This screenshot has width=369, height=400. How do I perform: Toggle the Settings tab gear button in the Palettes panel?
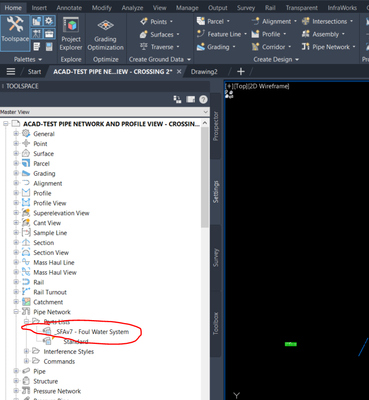click(49, 22)
